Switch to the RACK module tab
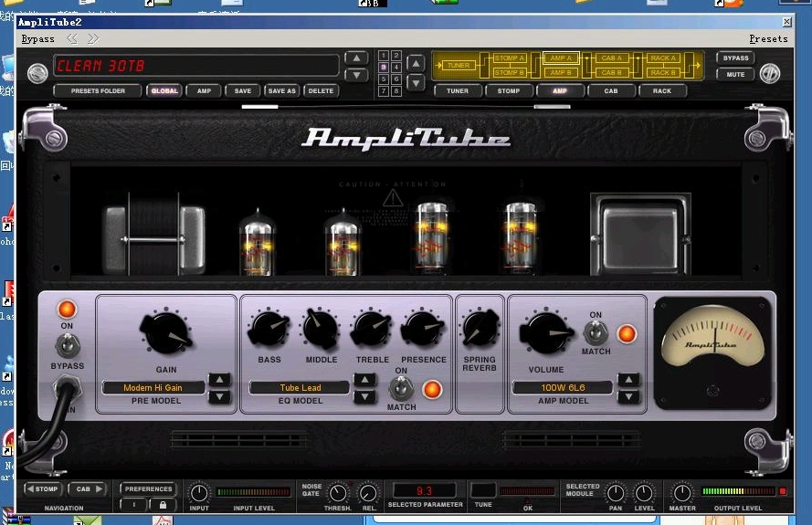This screenshot has width=812, height=525. click(x=662, y=90)
